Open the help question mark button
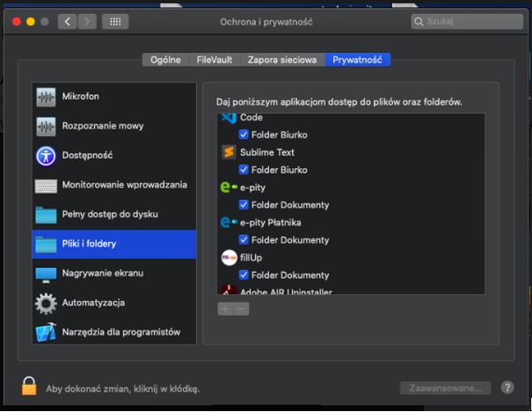The image size is (532, 412). (x=507, y=387)
